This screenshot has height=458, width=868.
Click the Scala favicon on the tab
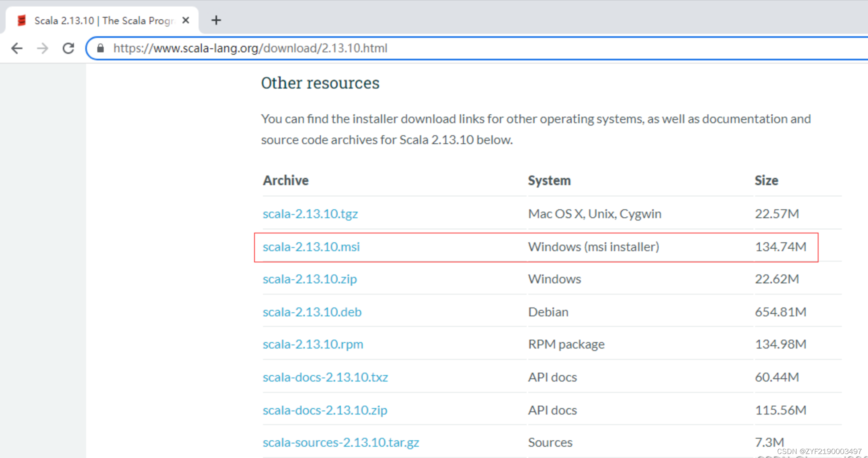point(22,20)
